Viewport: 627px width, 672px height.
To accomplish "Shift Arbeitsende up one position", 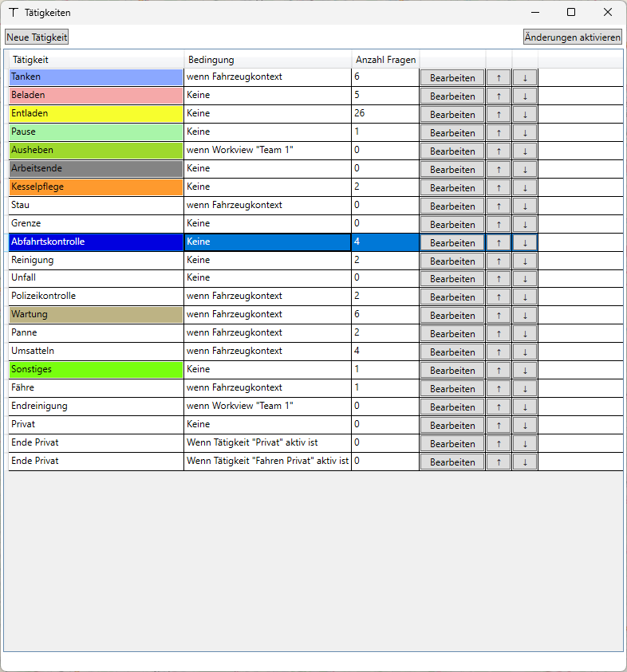I will tap(499, 170).
